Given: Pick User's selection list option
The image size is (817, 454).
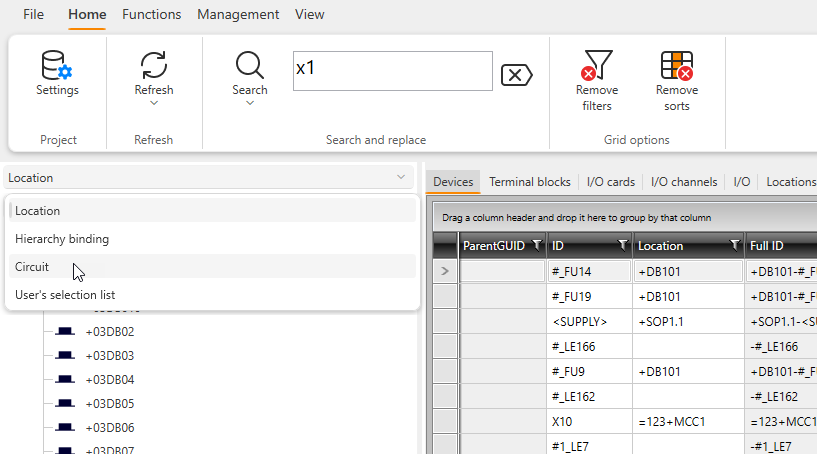Looking at the screenshot, I should point(65,295).
